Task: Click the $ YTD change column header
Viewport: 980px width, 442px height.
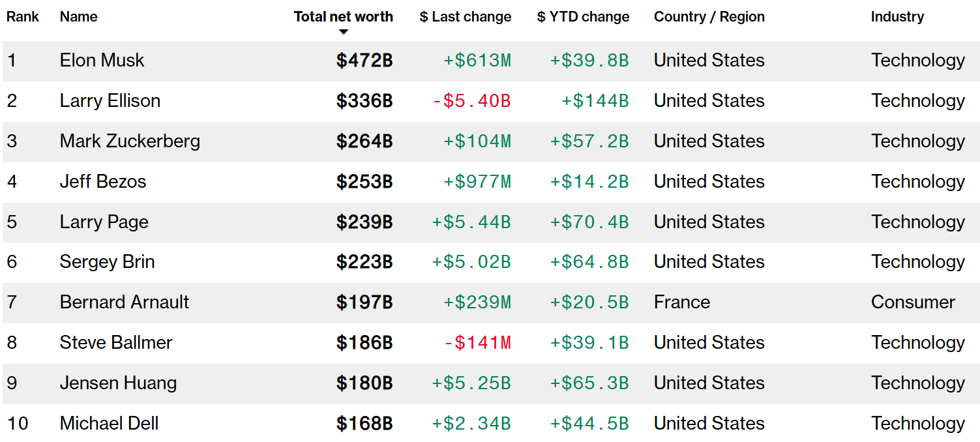Action: click(583, 17)
